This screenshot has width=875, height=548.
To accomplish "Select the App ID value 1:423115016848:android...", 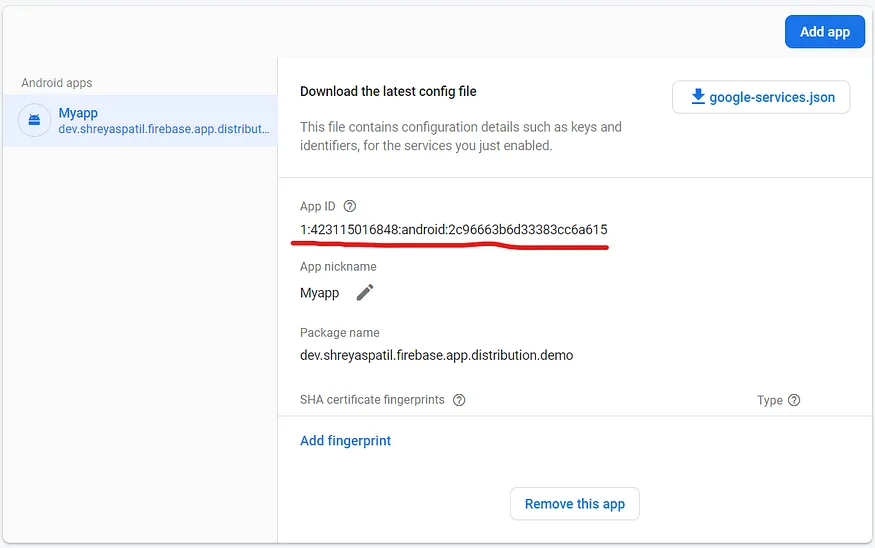I will [x=454, y=229].
